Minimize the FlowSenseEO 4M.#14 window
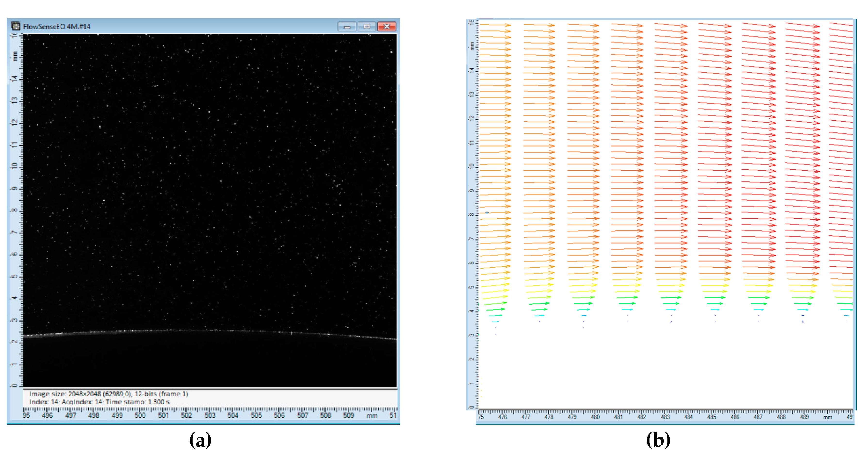The image size is (868, 458). pos(347,27)
